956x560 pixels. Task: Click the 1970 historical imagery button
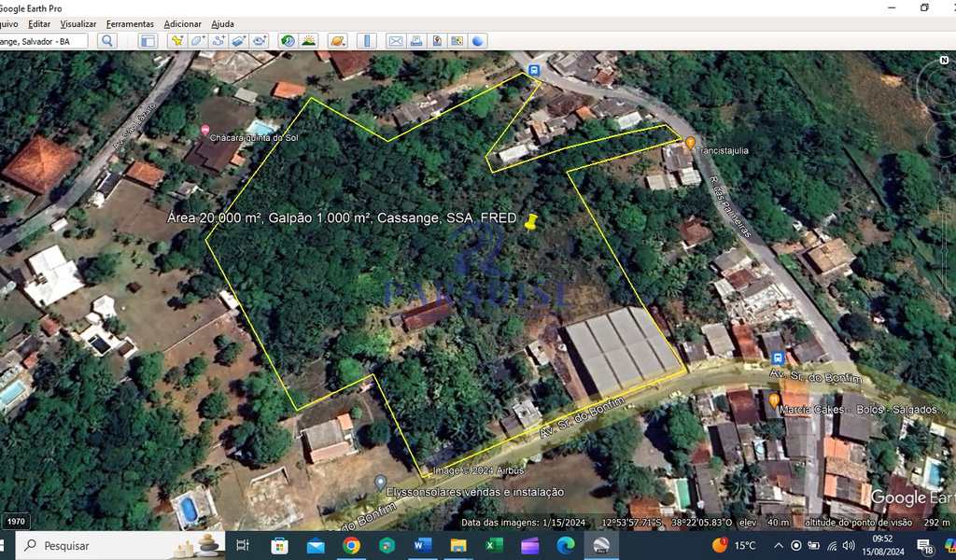(17, 522)
